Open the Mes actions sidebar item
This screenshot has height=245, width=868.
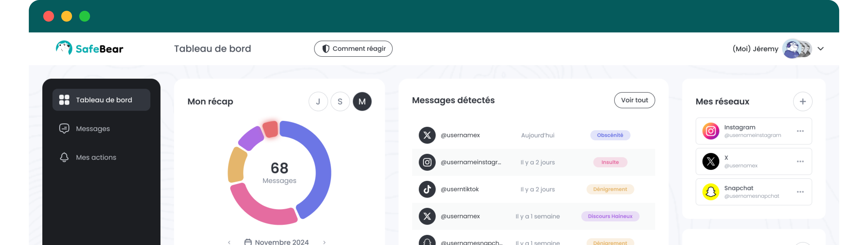tap(101, 157)
